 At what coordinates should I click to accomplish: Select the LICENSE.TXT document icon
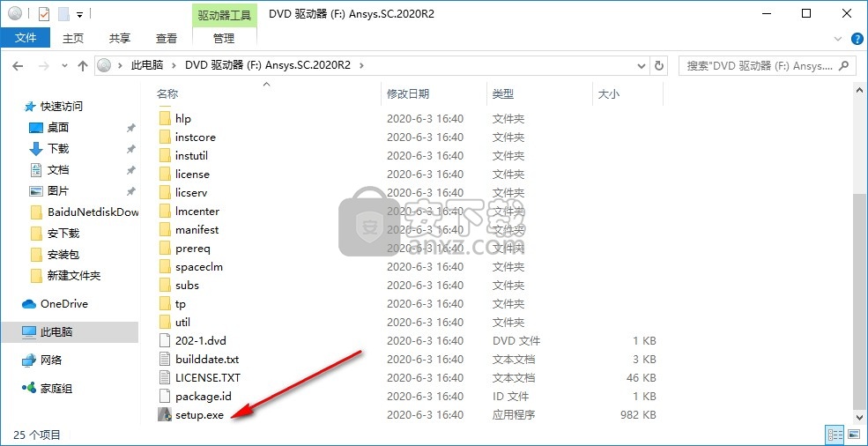(x=165, y=378)
